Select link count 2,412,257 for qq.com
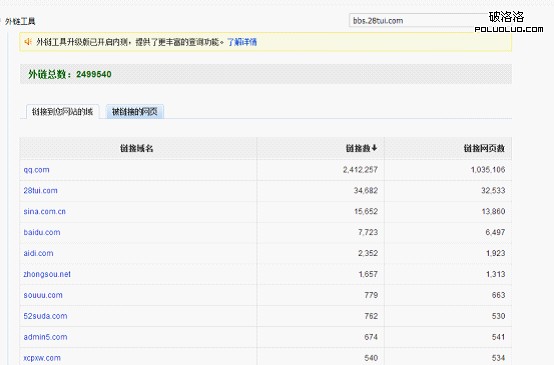554x365 pixels. 360,170
